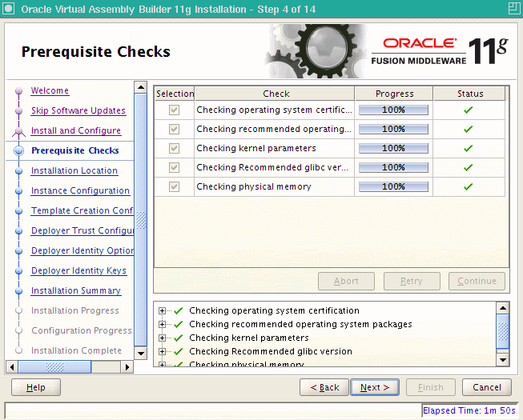Viewport: 523px width, 420px height.
Task: Jump to Installation Summary step
Action: (76, 290)
